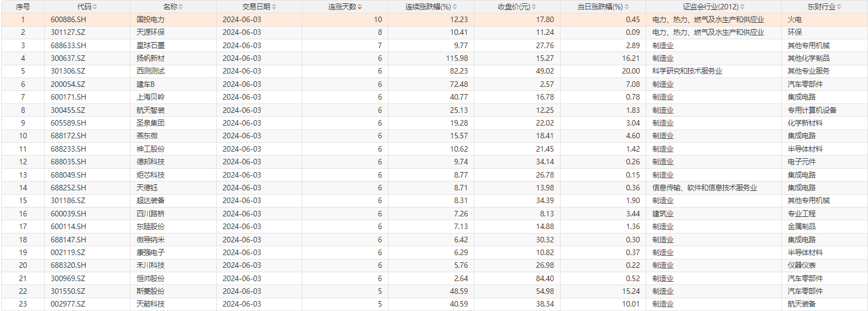Open stock name 西测测试
The height and width of the screenshot is (311, 868).
pyautogui.click(x=150, y=71)
